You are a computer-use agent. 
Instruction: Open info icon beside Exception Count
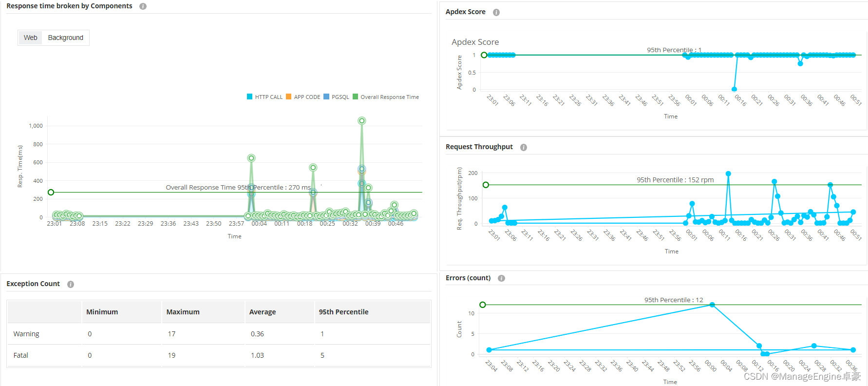[71, 284]
